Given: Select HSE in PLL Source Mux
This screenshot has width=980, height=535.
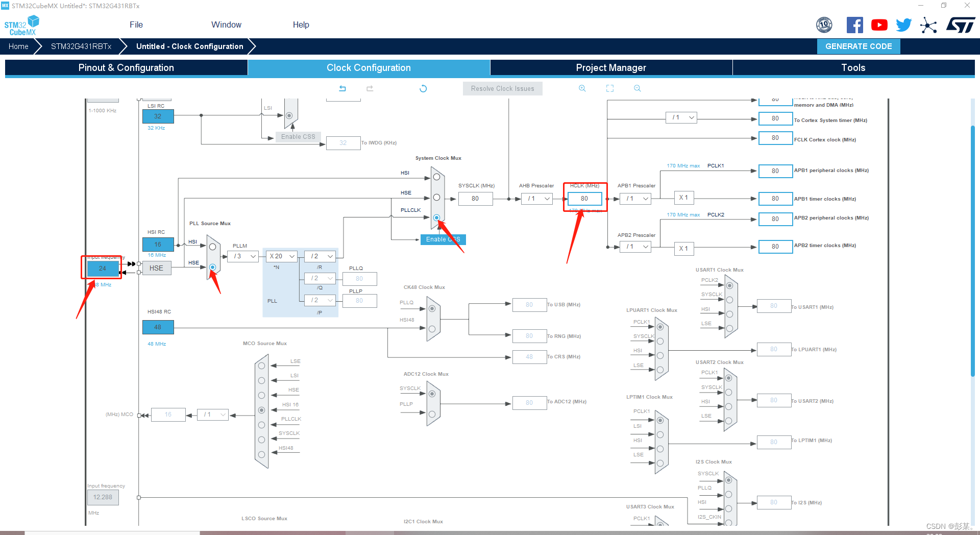Looking at the screenshot, I should (213, 267).
